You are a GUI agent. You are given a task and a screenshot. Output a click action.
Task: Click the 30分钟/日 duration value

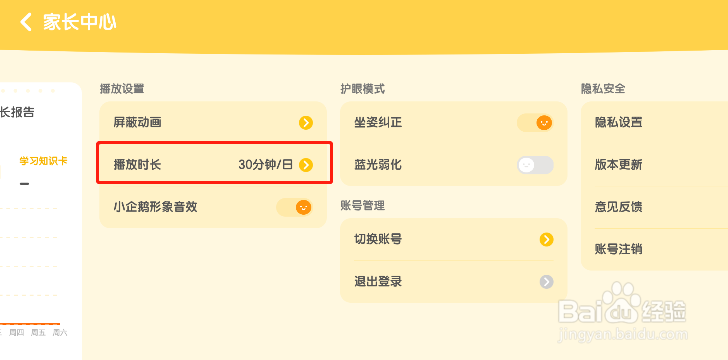pos(266,165)
